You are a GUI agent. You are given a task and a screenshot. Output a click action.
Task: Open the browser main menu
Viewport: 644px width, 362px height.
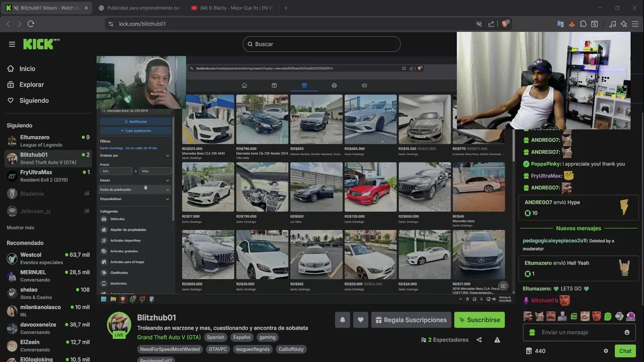(635, 24)
